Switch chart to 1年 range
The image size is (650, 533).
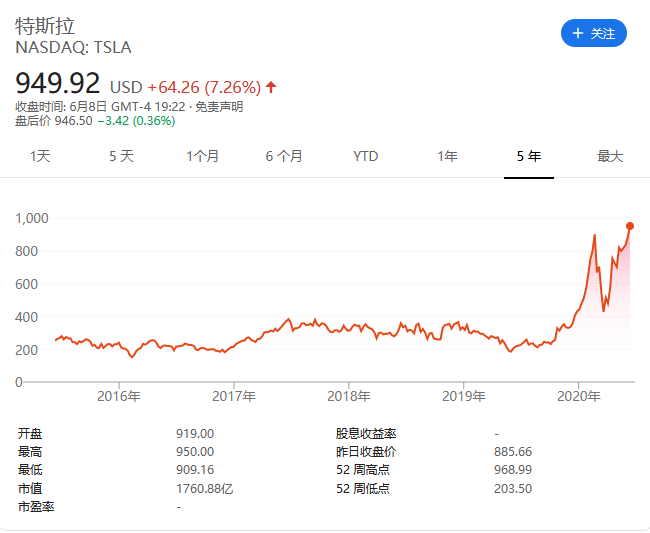pos(447,156)
